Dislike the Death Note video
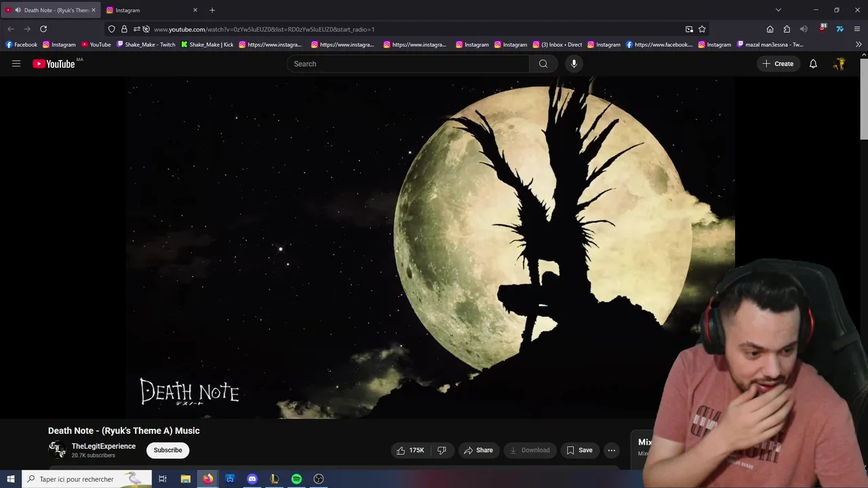 pos(442,450)
